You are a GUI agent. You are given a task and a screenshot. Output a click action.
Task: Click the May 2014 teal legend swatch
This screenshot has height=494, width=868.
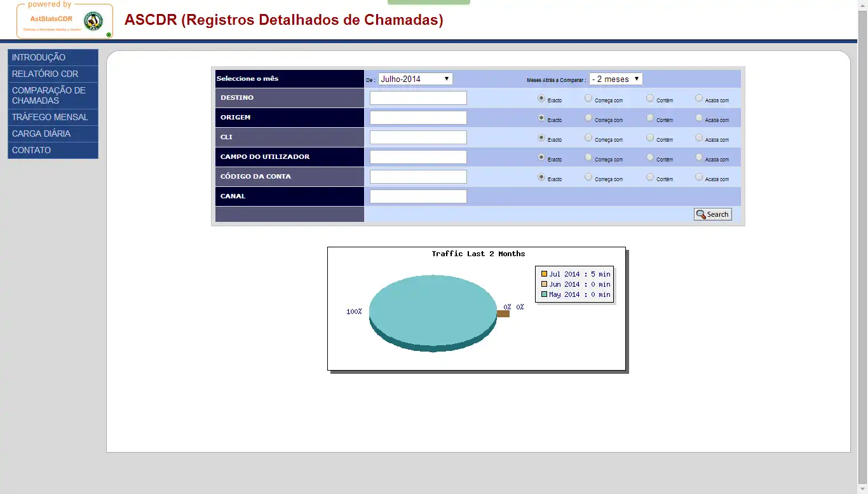point(544,294)
